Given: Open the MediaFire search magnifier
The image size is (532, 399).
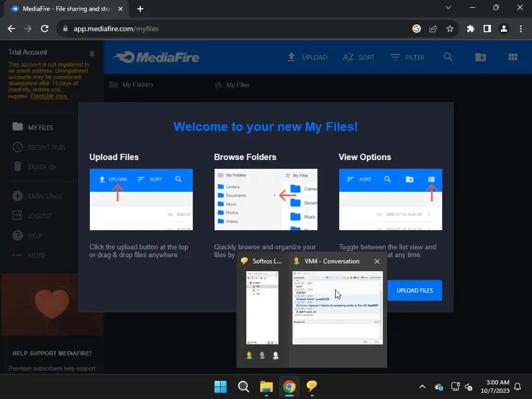Looking at the screenshot, I should click(x=448, y=57).
